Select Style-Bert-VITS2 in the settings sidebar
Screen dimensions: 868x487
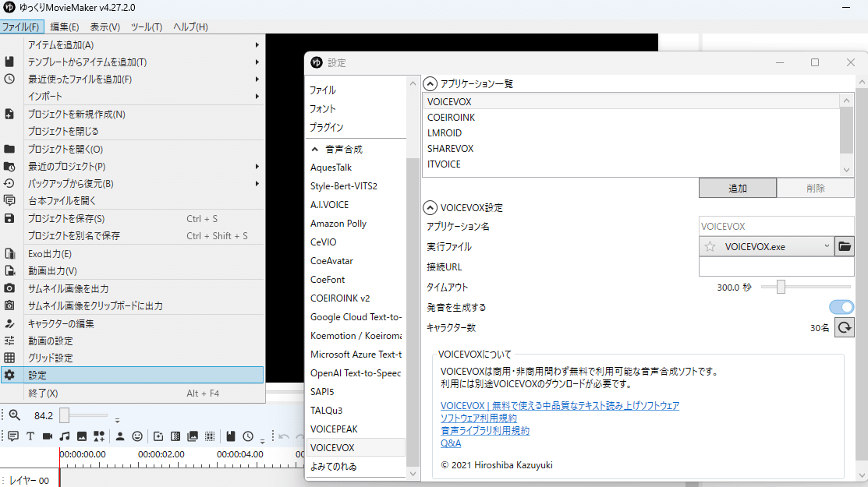tap(356, 186)
